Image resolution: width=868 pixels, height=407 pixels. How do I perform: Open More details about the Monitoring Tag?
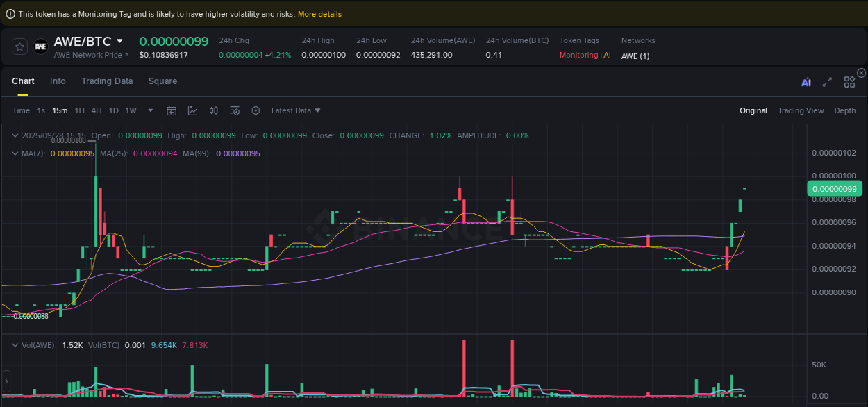pos(318,13)
